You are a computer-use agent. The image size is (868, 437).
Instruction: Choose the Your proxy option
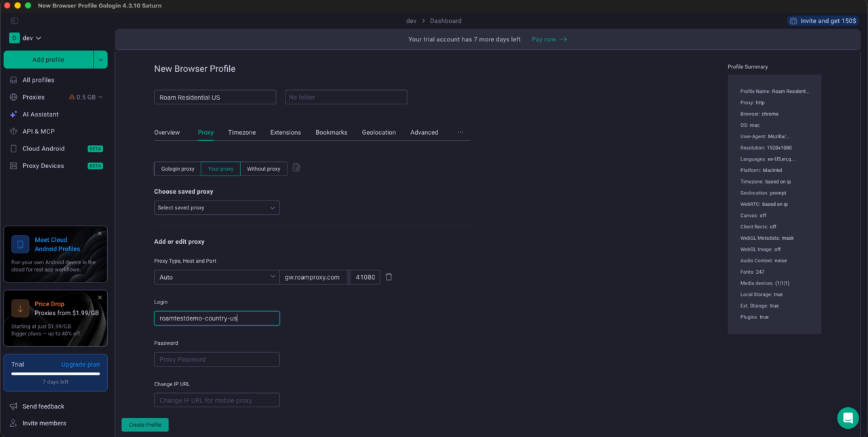coord(220,169)
